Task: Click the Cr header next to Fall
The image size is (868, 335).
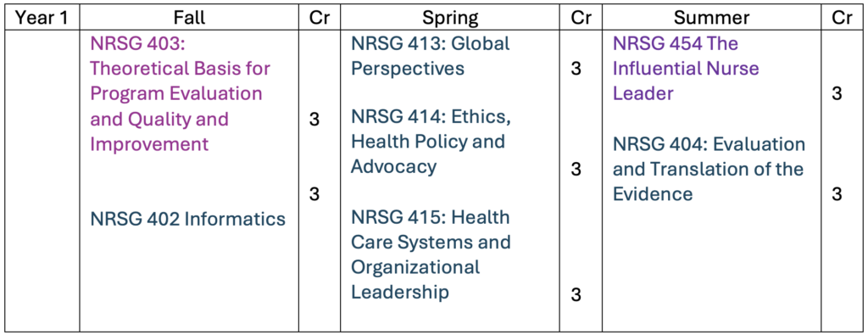Action: (x=320, y=19)
